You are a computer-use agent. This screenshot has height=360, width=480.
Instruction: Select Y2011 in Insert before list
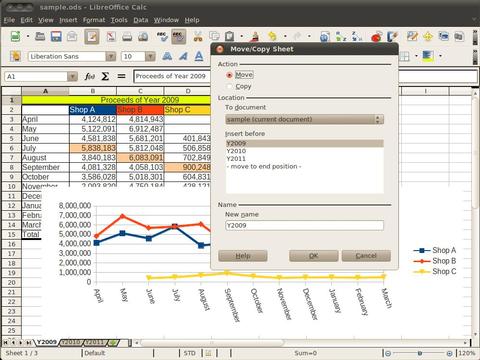click(304, 159)
